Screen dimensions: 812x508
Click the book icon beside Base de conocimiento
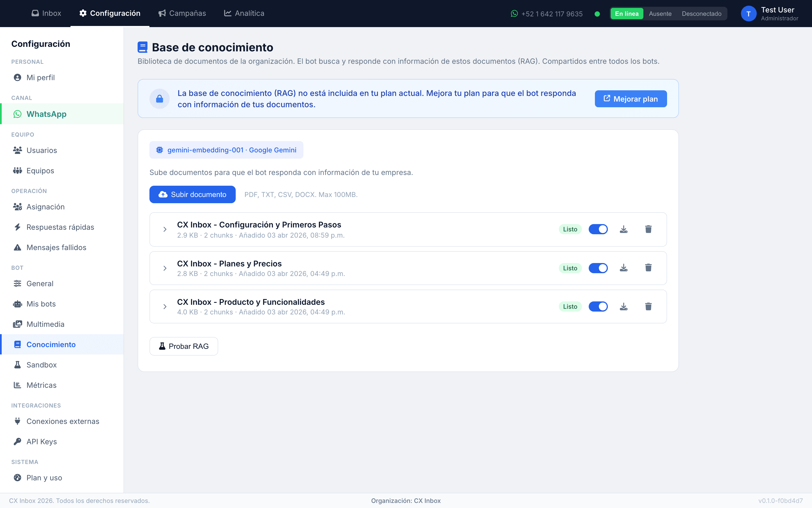(x=143, y=47)
